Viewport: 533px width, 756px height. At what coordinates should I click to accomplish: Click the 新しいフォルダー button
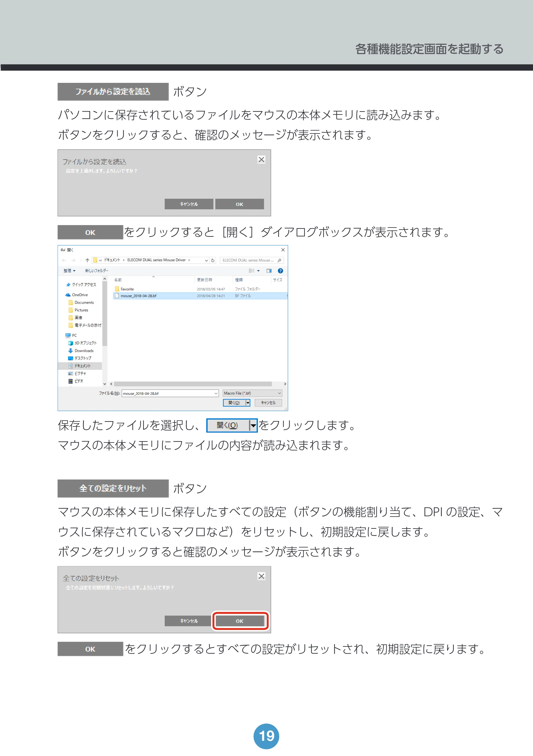click(96, 271)
